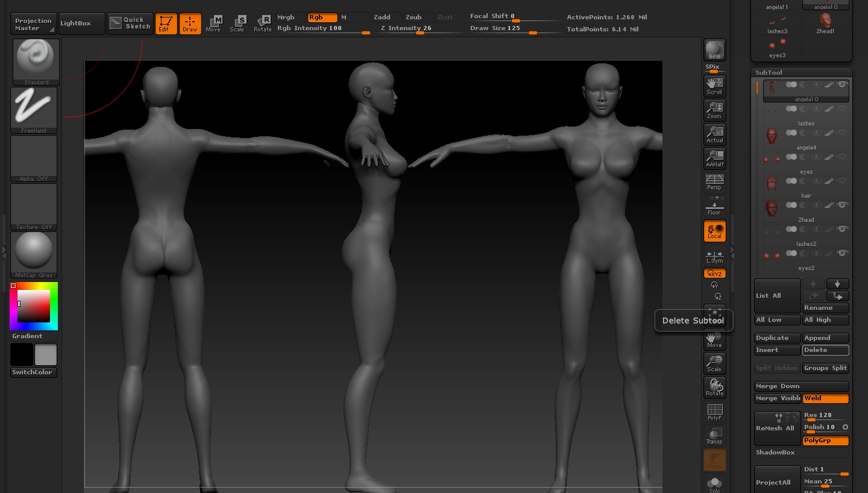Toggle PolyGrp remesh option
This screenshot has width=868, height=493.
[x=825, y=441]
